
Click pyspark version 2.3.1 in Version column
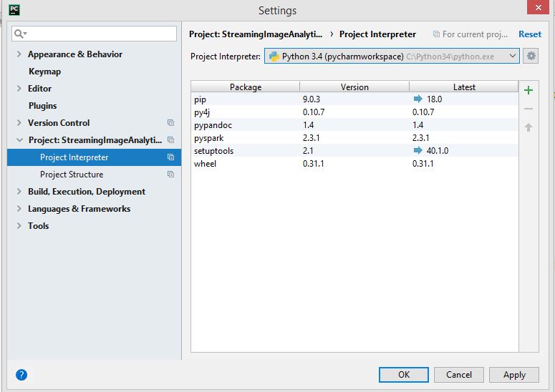311,137
